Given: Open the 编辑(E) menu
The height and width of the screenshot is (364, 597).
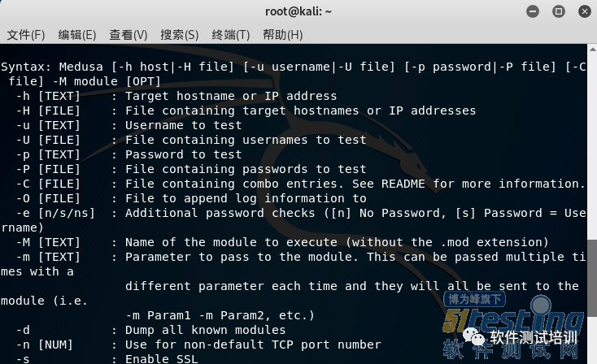Looking at the screenshot, I should pos(77,35).
